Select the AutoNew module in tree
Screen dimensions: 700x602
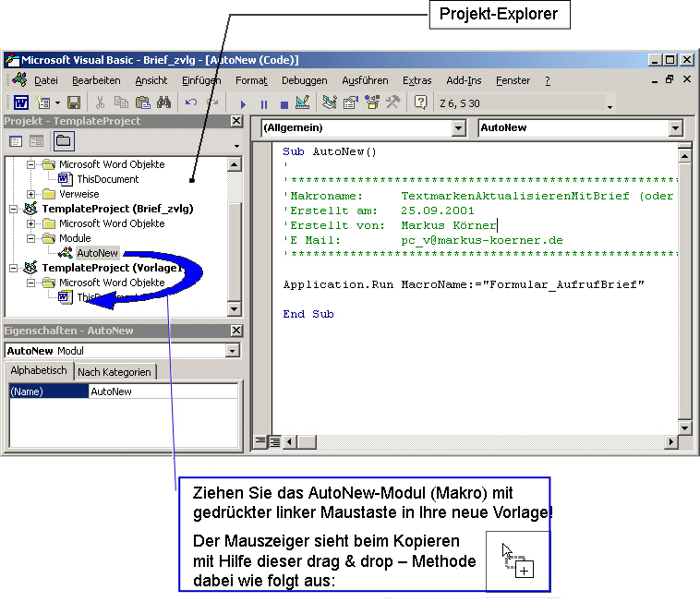(97, 253)
